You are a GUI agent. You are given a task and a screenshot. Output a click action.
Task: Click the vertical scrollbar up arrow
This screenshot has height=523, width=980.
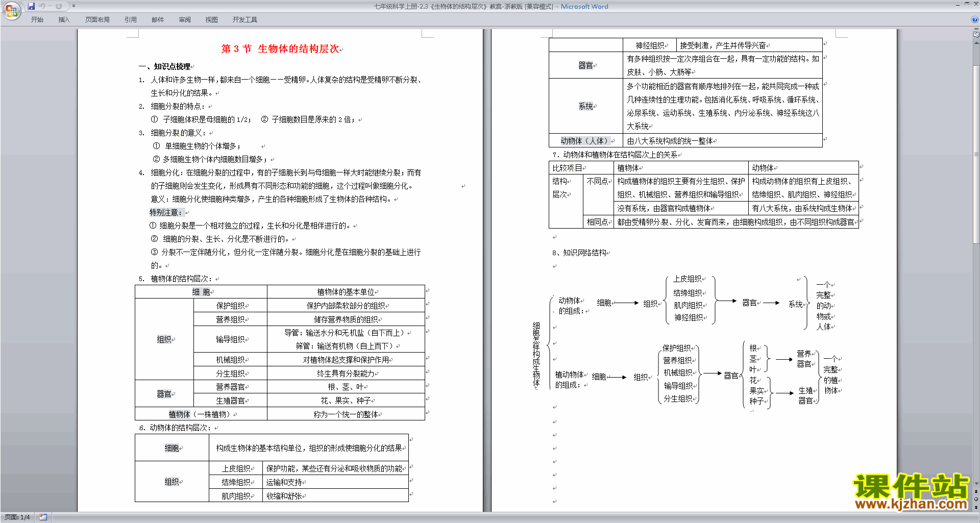[x=976, y=42]
